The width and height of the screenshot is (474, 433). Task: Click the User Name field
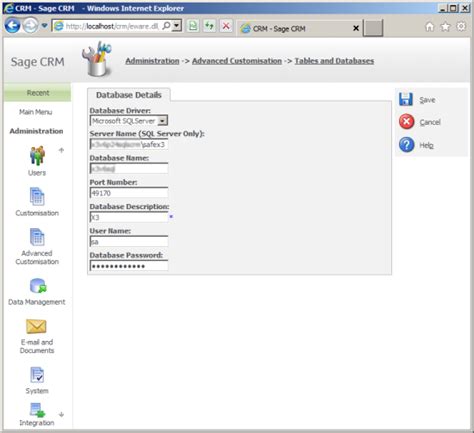(129, 242)
